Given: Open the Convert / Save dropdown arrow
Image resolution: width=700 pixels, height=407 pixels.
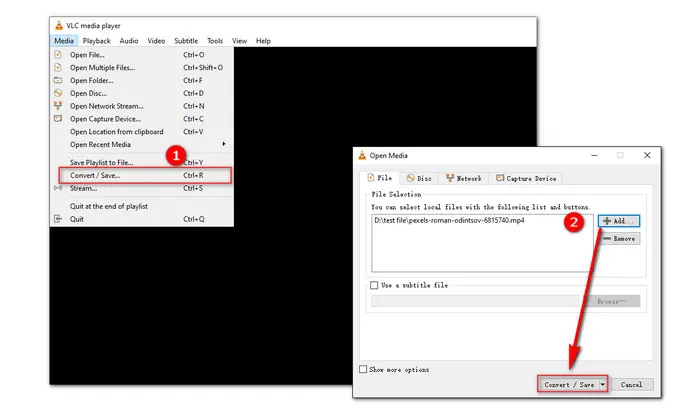Looking at the screenshot, I should pos(603,384).
